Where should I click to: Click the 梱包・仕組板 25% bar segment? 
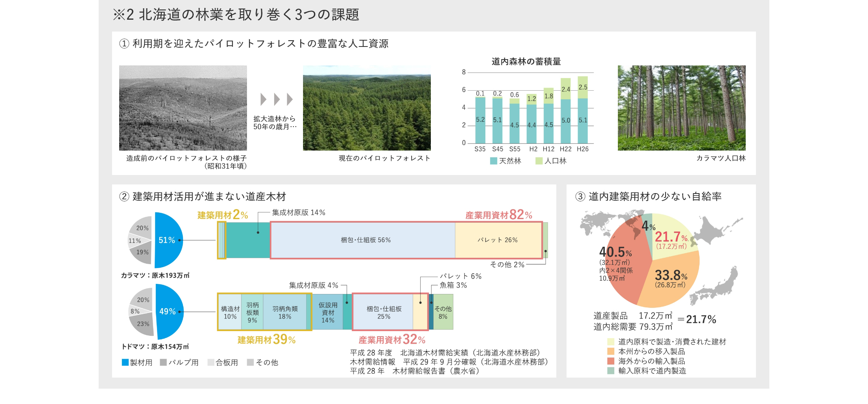(x=383, y=312)
